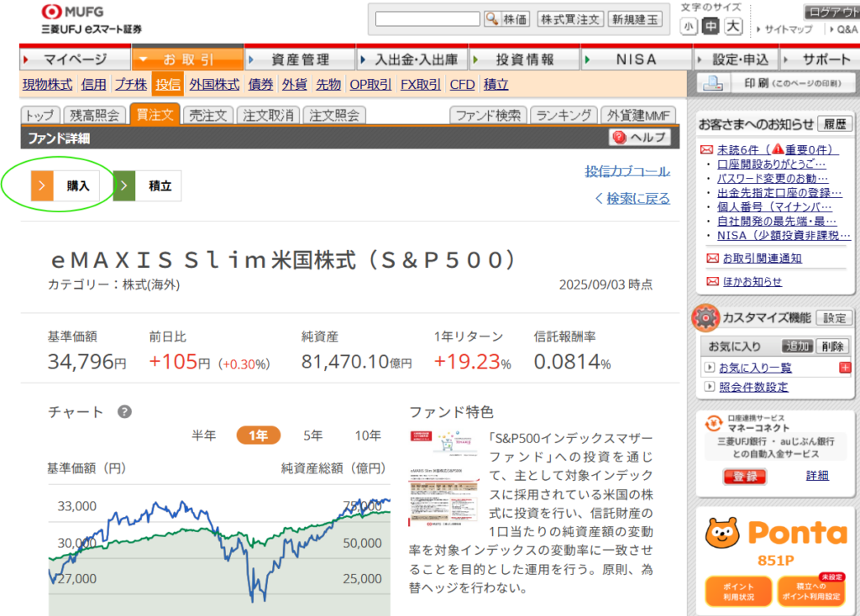Click arrow icon beside お気に入り一覧

[x=709, y=368]
